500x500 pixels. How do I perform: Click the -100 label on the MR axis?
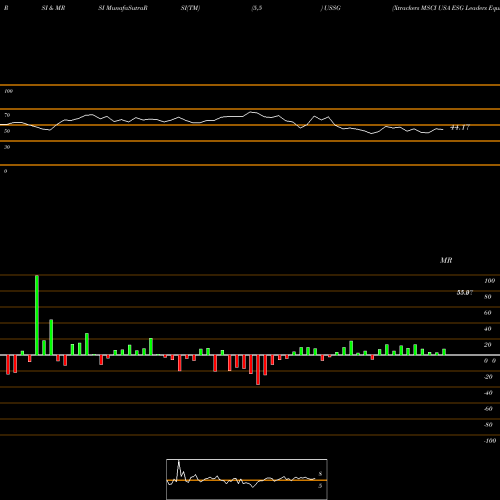(x=490, y=441)
